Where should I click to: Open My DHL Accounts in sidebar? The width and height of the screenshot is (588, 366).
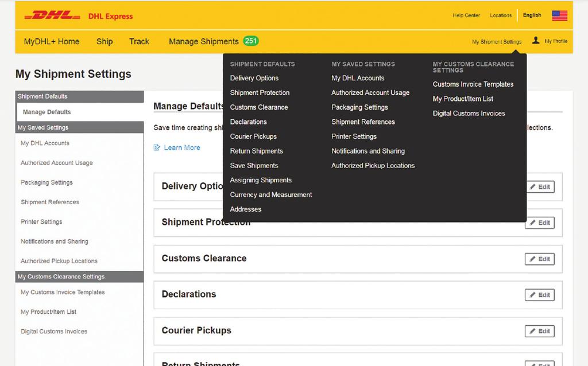pos(45,143)
